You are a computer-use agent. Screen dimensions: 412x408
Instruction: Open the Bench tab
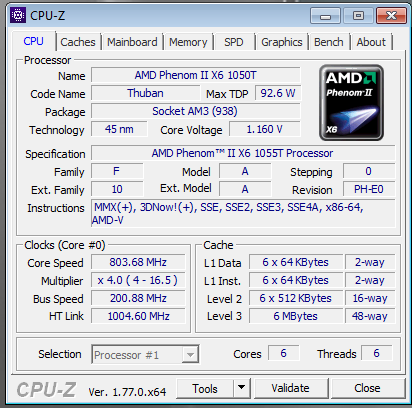pyautogui.click(x=329, y=42)
